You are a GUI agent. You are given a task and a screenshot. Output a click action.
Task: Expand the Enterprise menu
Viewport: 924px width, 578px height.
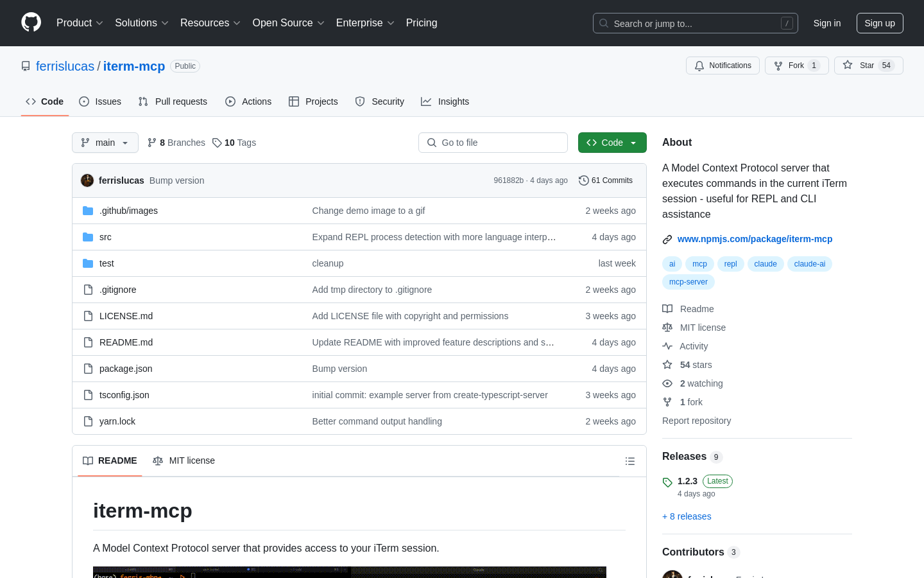point(365,23)
